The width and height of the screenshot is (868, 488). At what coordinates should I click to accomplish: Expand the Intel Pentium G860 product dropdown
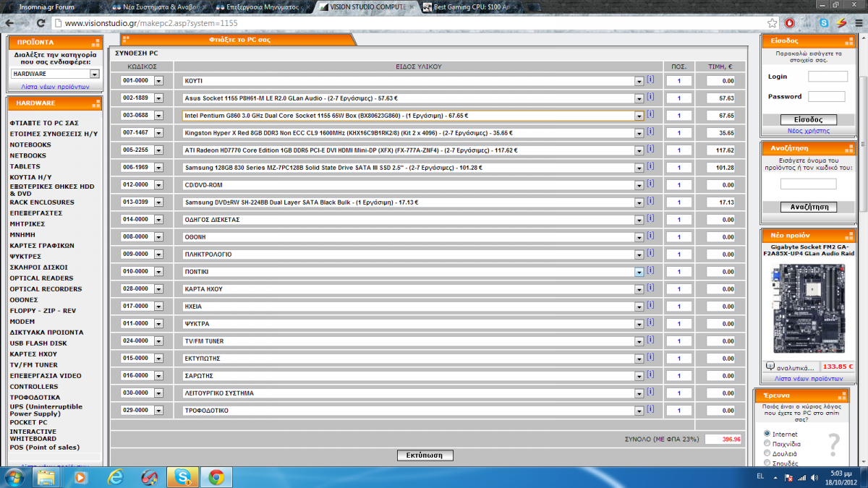tap(639, 116)
